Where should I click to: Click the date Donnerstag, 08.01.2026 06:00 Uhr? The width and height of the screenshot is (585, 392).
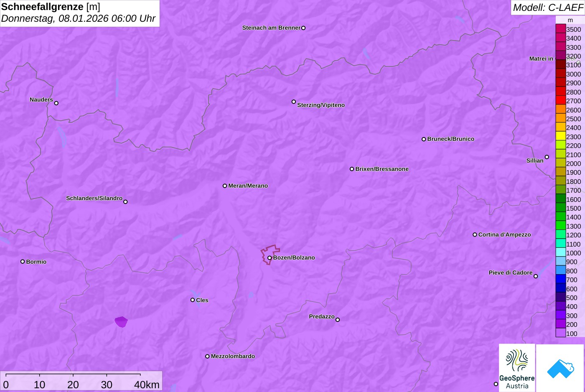(78, 19)
